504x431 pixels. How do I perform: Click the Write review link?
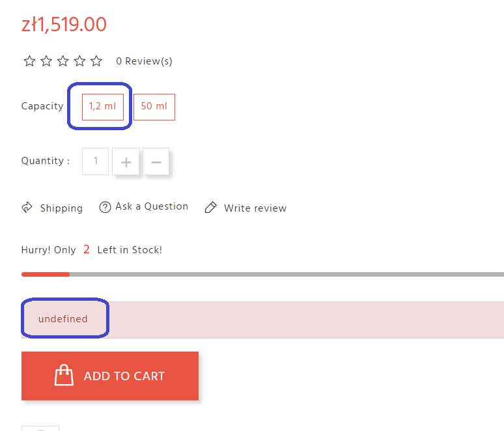[255, 208]
